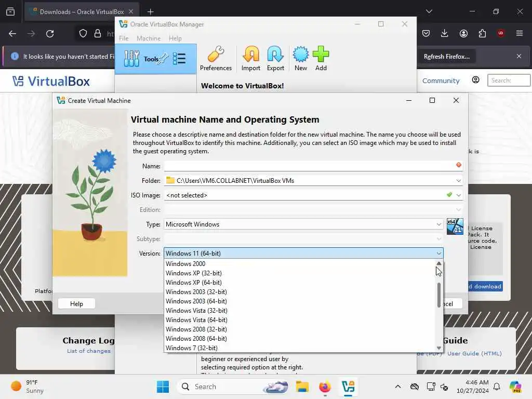Image resolution: width=532 pixels, height=399 pixels.
Task: Select Windows XP (32-bit) version
Action: (x=300, y=273)
